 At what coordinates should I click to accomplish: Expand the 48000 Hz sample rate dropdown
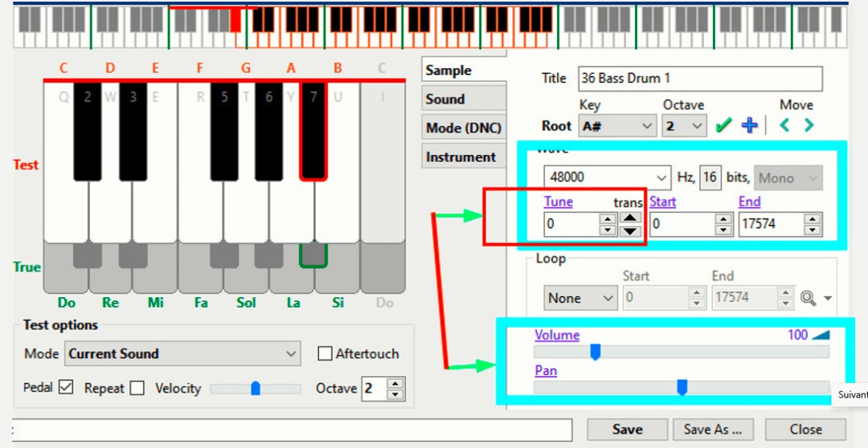tap(607, 177)
